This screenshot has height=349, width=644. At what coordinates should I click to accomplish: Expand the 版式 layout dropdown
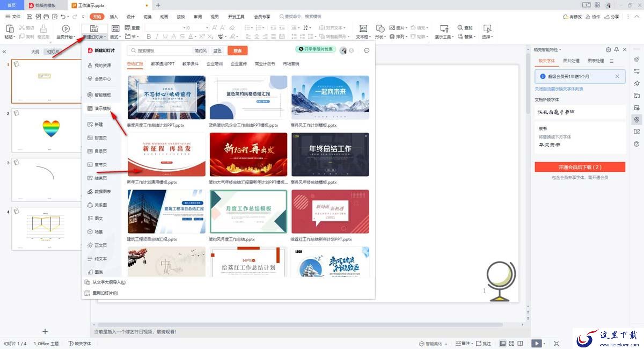(x=121, y=37)
